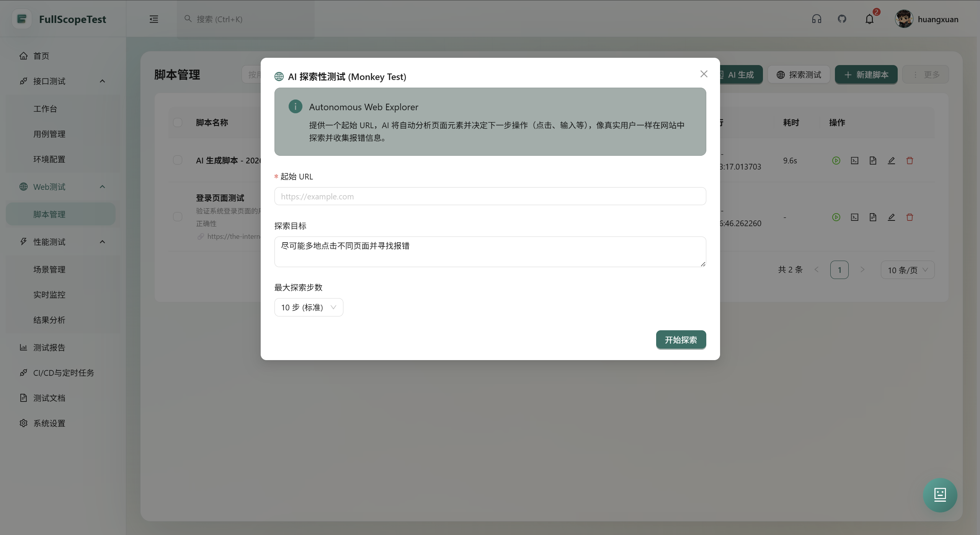This screenshot has height=535, width=980.
Task: Check the AI 生成脚本 row checkbox
Action: click(x=178, y=160)
